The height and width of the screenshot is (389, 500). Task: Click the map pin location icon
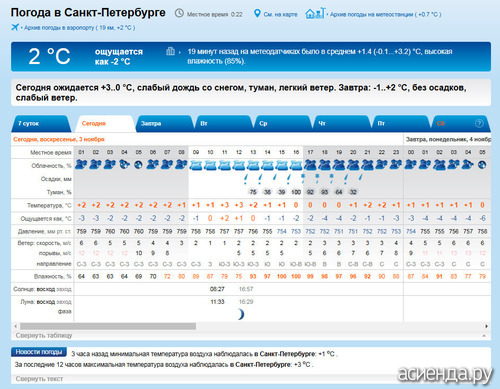257,13
